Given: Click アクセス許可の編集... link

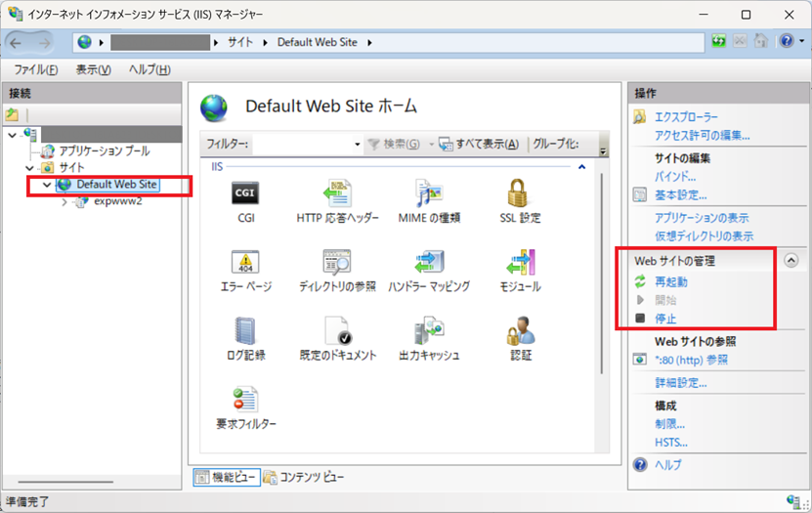Looking at the screenshot, I should (703, 136).
